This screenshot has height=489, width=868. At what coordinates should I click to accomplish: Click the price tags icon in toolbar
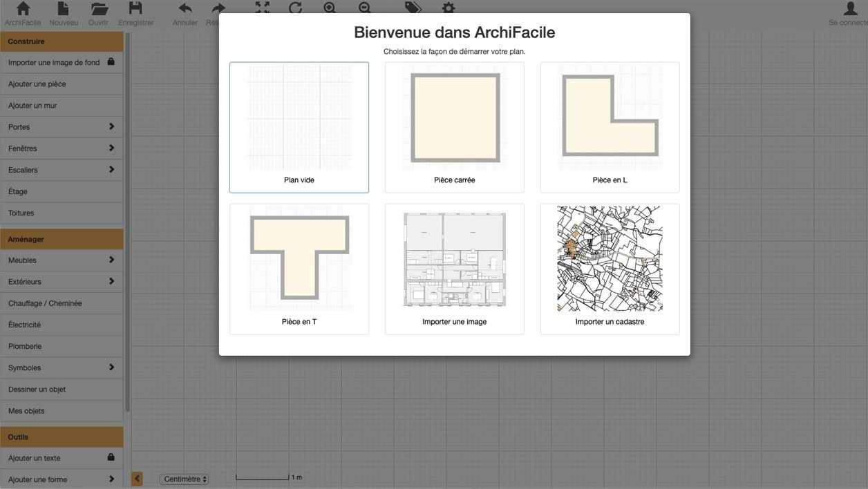[x=413, y=8]
